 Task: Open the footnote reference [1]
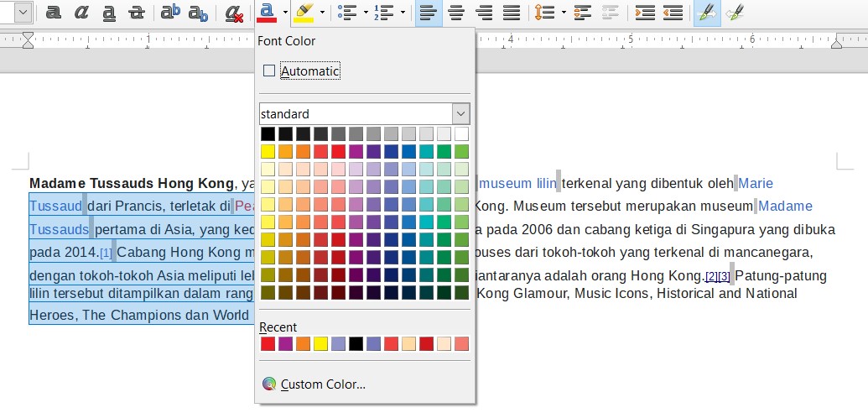point(106,254)
